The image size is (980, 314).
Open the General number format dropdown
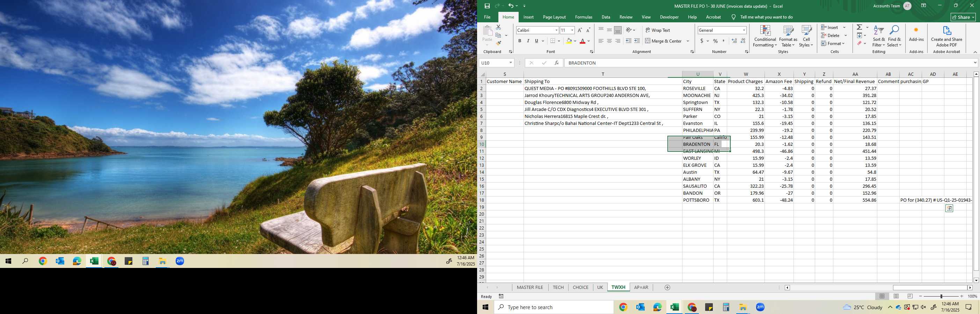[744, 30]
